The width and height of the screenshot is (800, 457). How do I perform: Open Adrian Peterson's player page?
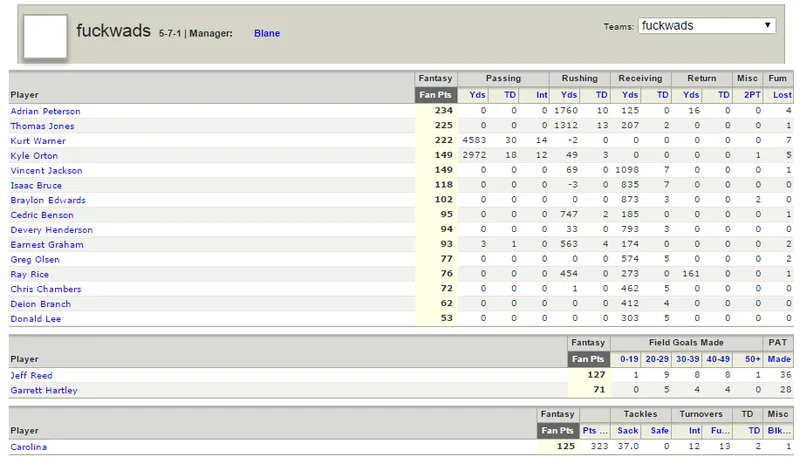(45, 111)
